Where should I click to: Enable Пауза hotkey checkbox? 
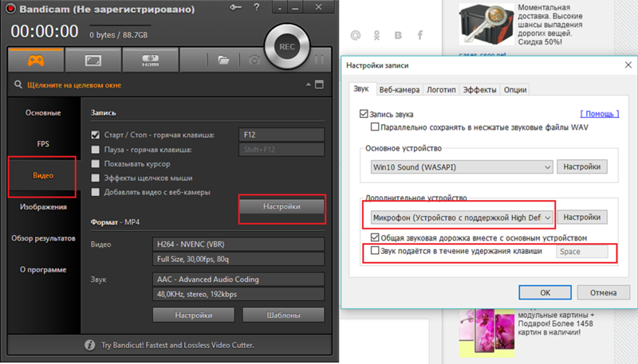coord(96,150)
